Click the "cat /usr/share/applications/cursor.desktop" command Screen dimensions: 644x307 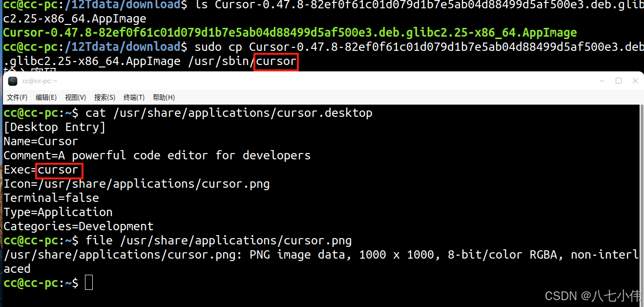pyautogui.click(x=229, y=113)
